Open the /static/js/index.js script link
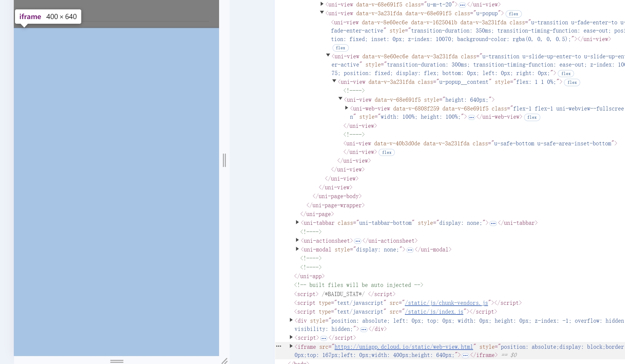Image resolution: width=625 pixels, height=364 pixels. click(434, 312)
